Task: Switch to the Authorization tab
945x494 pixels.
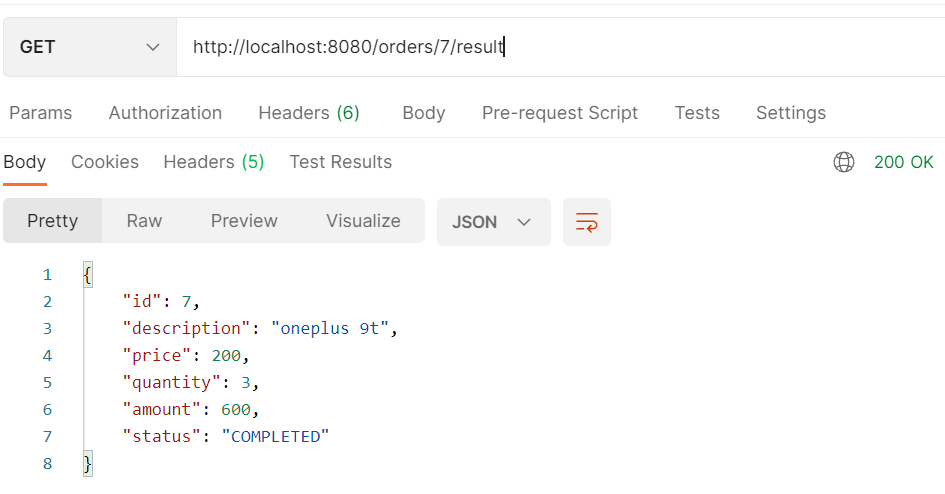Action: click(165, 113)
